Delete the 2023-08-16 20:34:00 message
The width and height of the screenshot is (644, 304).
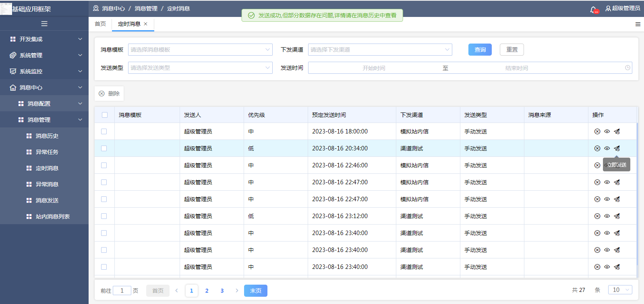click(597, 148)
